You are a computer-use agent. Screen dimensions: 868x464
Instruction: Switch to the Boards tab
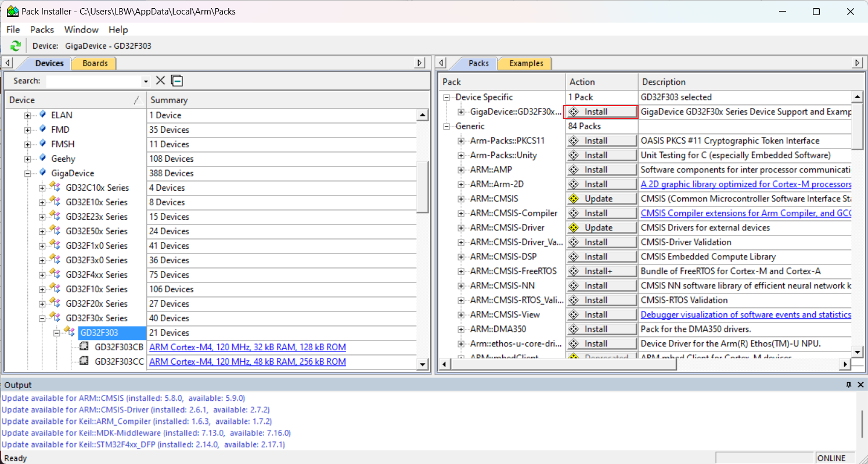95,63
